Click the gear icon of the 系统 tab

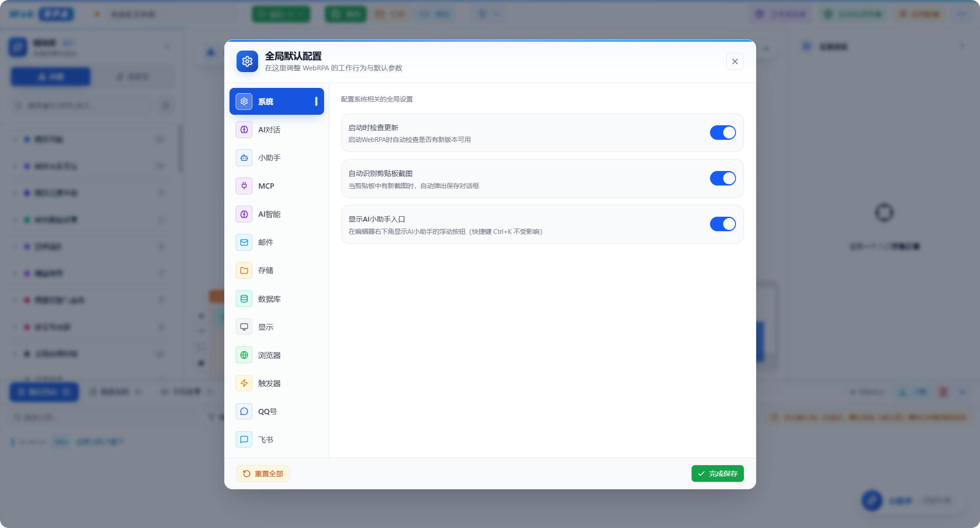(244, 102)
